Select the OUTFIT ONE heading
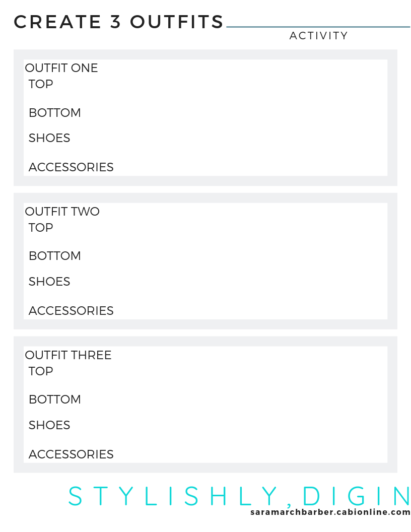The width and height of the screenshot is (411, 532). tap(61, 68)
